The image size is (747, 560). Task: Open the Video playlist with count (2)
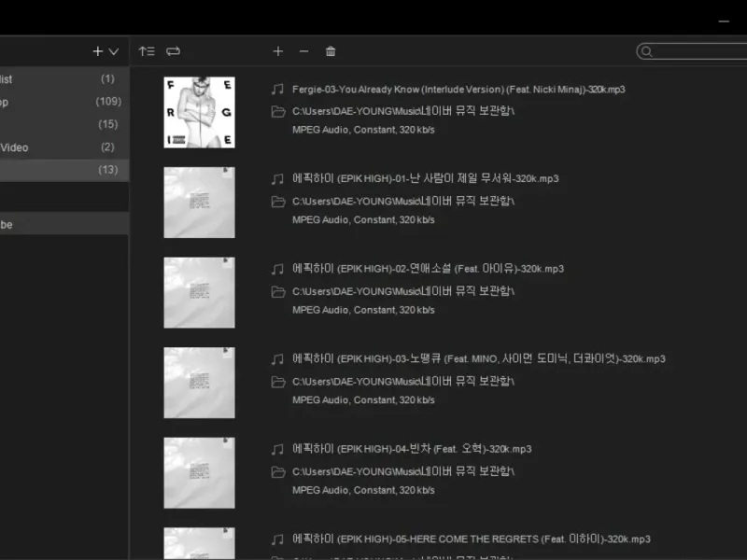click(64, 147)
